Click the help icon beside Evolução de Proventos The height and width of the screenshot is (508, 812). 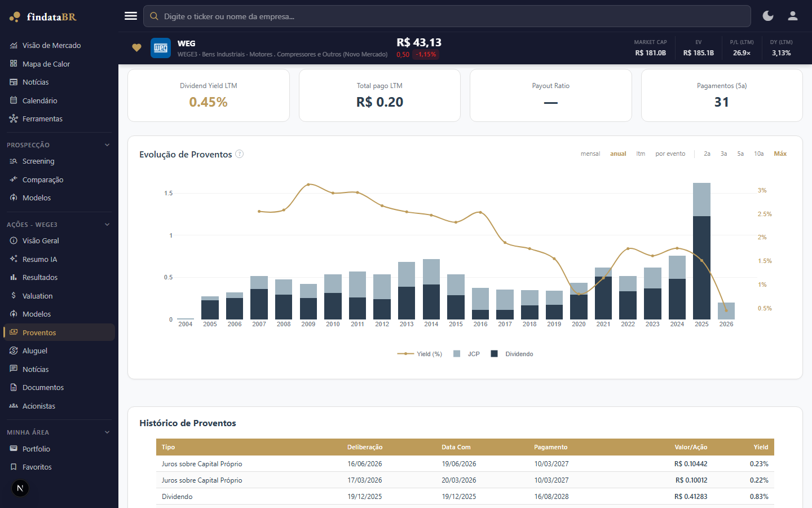tap(240, 154)
